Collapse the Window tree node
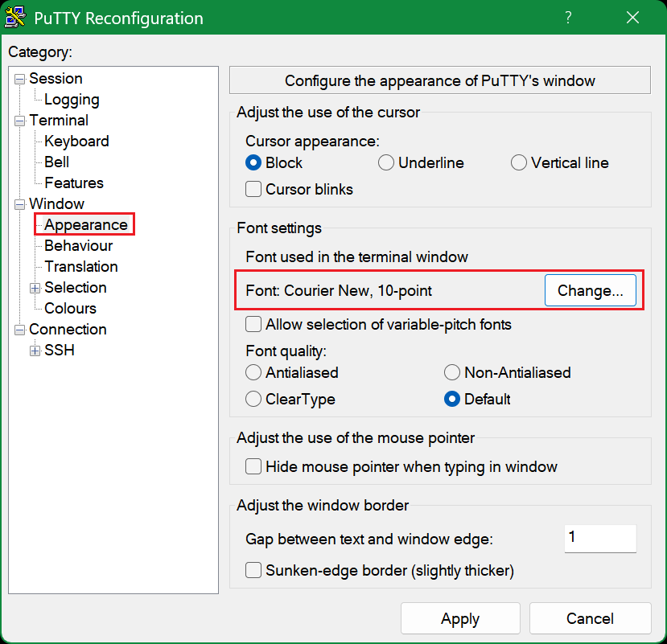Image resolution: width=667 pixels, height=644 pixels. [19, 204]
